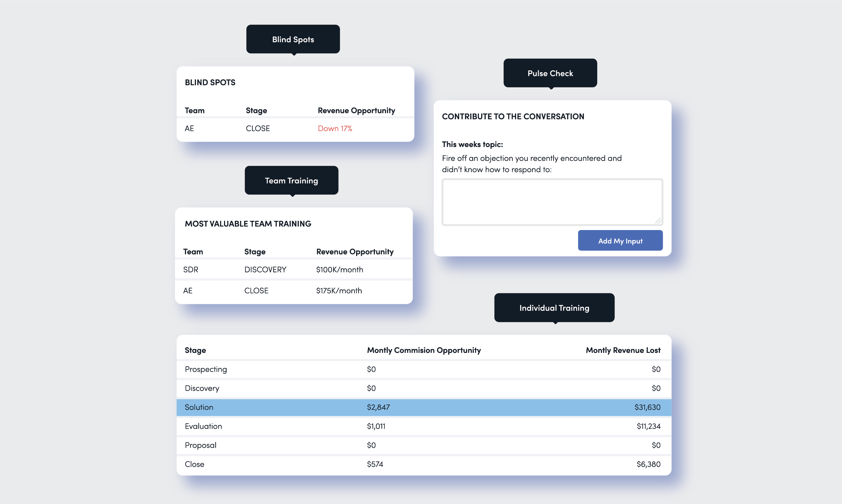The image size is (842, 504).
Task: Click the Pulse Check tooltip label
Action: pyautogui.click(x=550, y=73)
